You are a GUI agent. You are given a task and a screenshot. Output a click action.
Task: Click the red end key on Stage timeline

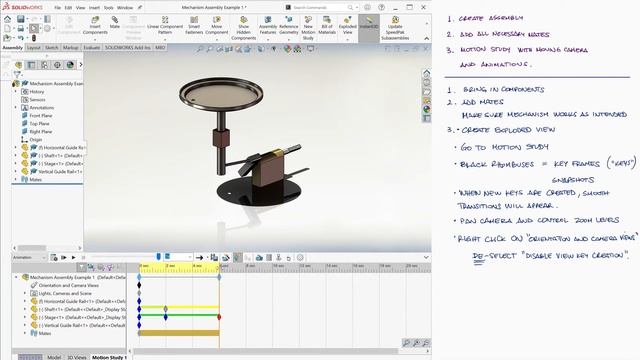coord(219,317)
